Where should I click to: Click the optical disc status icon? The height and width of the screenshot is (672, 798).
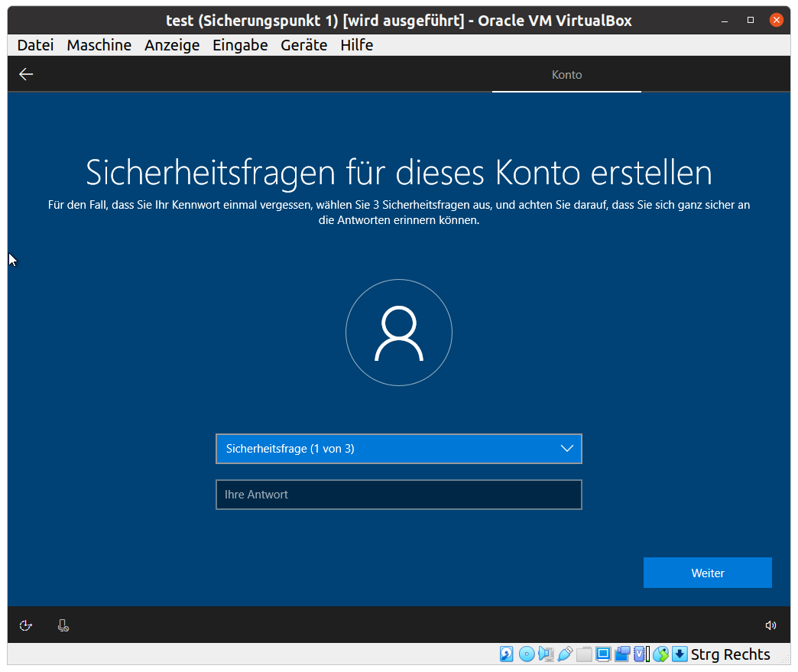pyautogui.click(x=527, y=654)
